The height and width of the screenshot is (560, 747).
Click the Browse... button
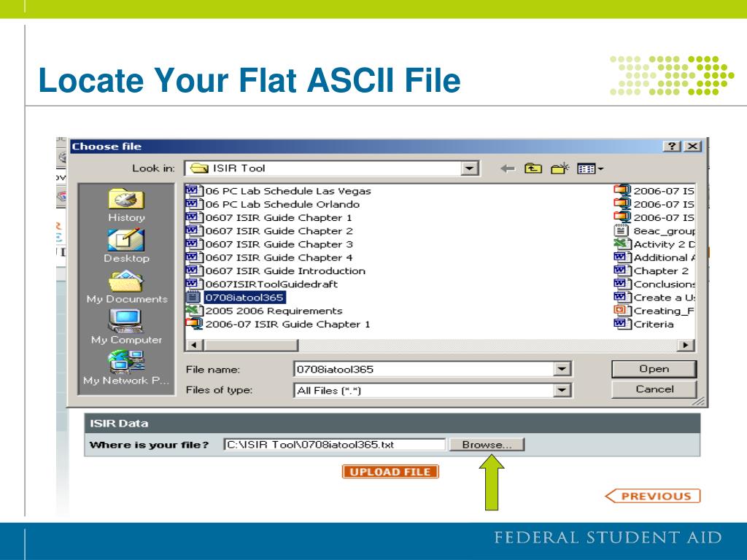point(487,445)
